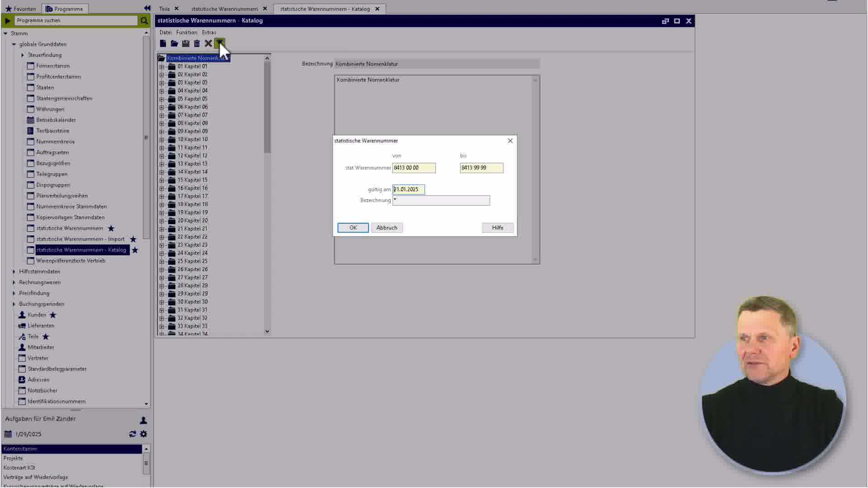Collapse the sidebar with double-arrow icon
This screenshot has width=868, height=488.
[147, 8]
